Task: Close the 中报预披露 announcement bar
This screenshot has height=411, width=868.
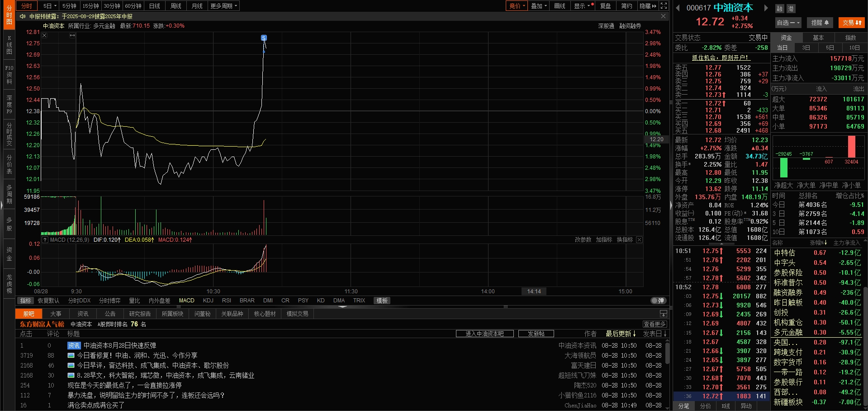Action: [x=663, y=16]
